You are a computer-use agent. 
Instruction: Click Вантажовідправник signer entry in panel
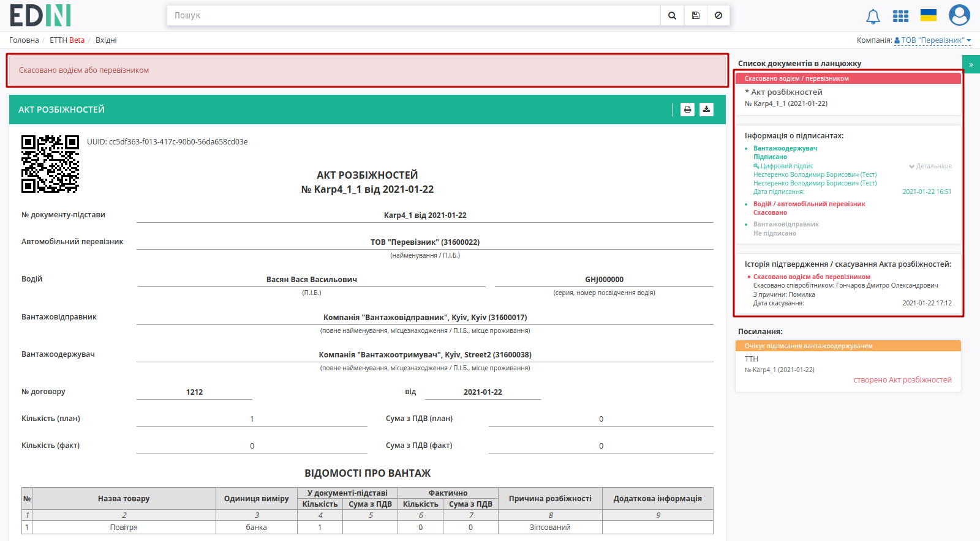tap(786, 225)
